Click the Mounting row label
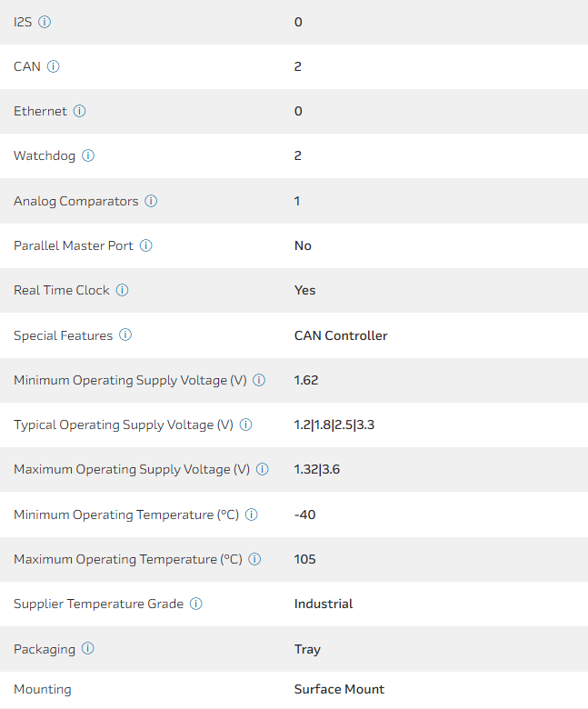588x709 pixels. pos(43,689)
